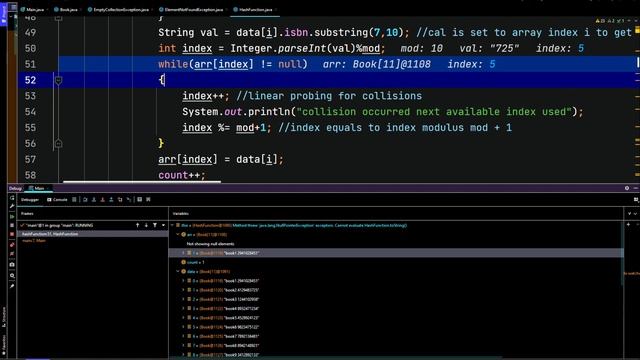The width and height of the screenshot is (640, 360).
Task: Click the Pause Program icon
Action: tap(12, 225)
